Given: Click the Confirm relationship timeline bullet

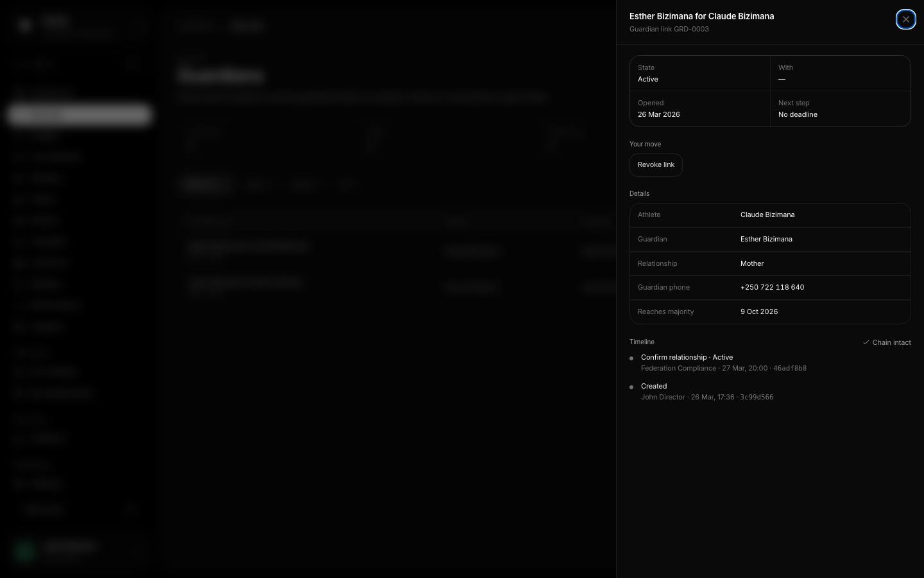Looking at the screenshot, I should click(631, 358).
